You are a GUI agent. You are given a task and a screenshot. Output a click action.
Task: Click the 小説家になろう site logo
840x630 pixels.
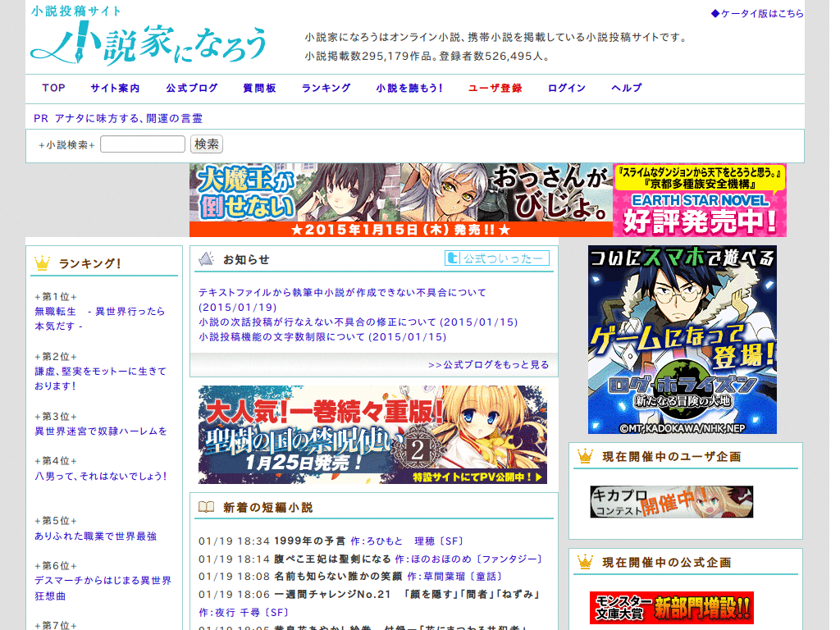tap(148, 43)
